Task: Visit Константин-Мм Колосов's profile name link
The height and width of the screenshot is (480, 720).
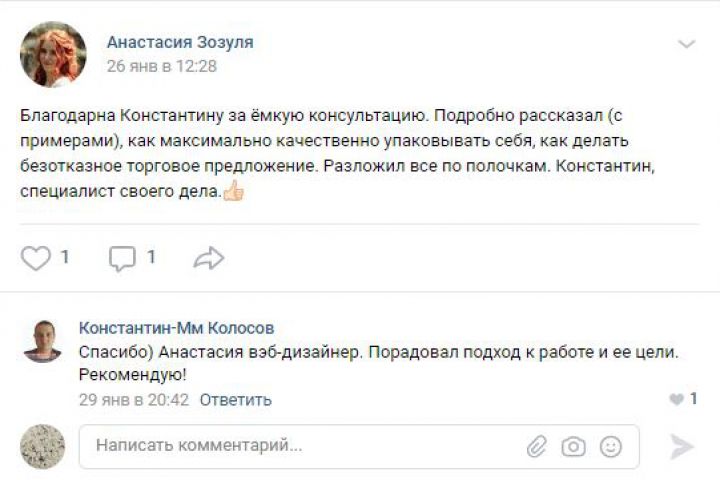Action: pos(176,328)
